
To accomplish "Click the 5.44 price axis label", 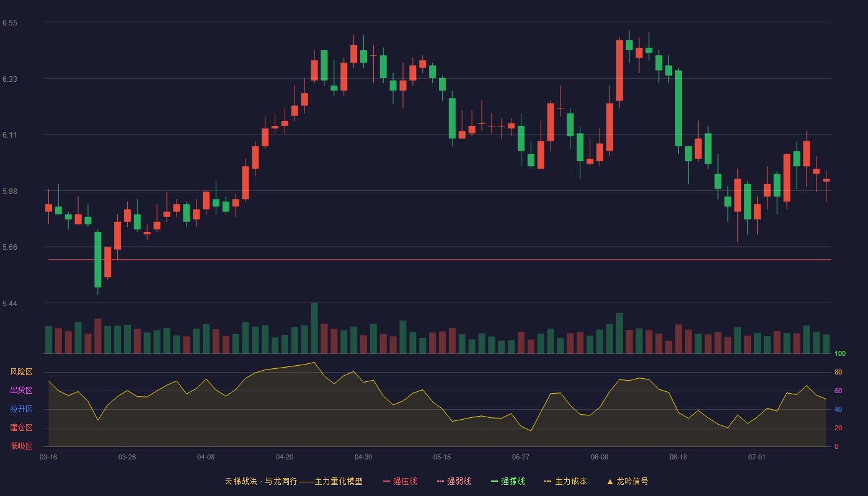I will click(x=10, y=304).
